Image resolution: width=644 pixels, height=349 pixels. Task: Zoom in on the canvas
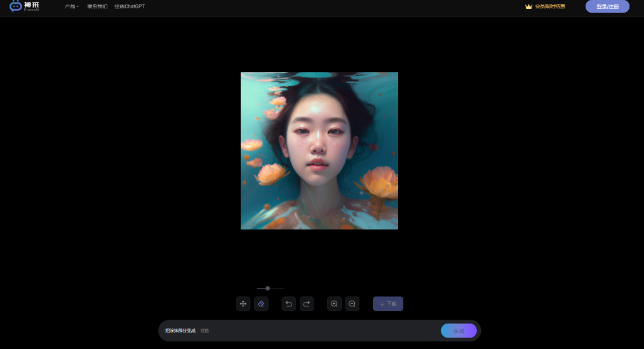tap(334, 304)
